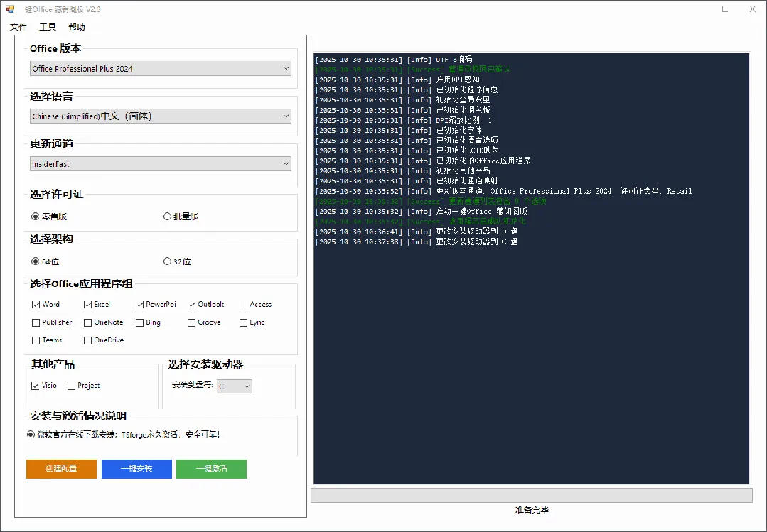Click the log line 更改安装驱动器到 C 盘
Screen dimensions: 767x532
[x=417, y=242]
